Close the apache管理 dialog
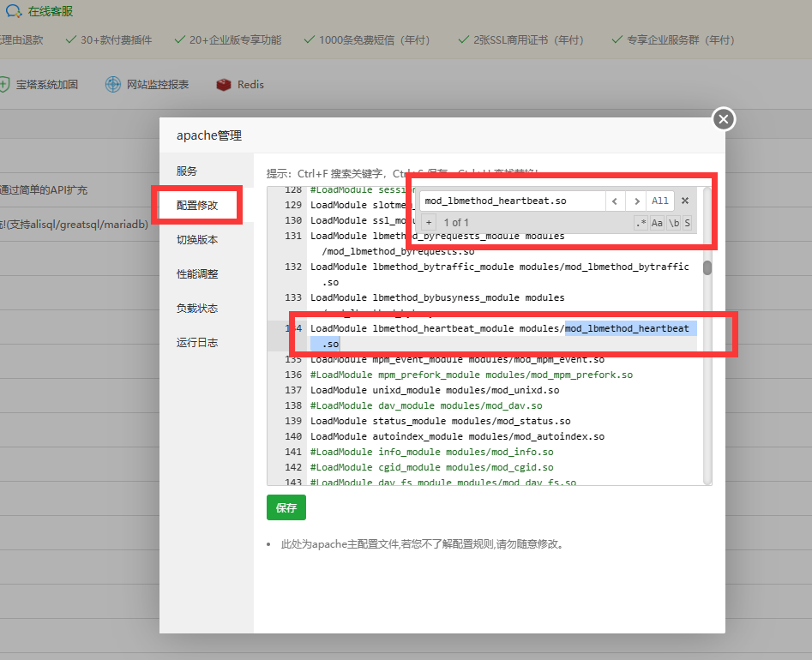812x660 pixels. pos(724,119)
